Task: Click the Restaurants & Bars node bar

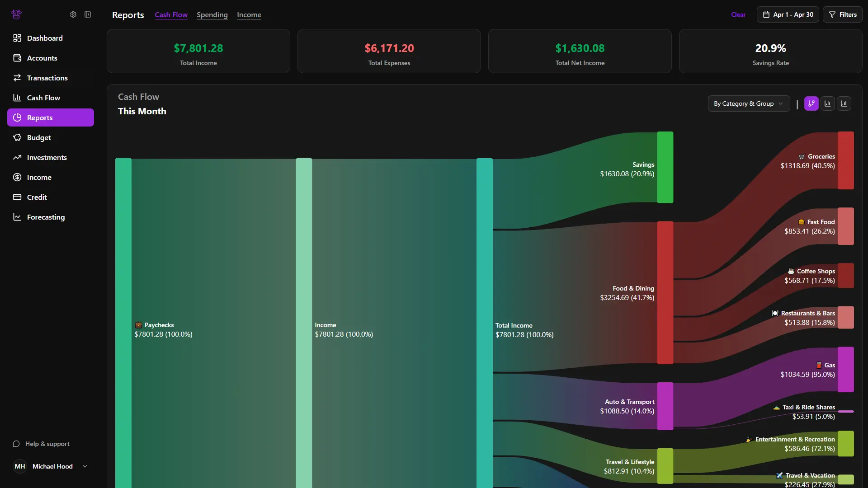Action: click(846, 317)
